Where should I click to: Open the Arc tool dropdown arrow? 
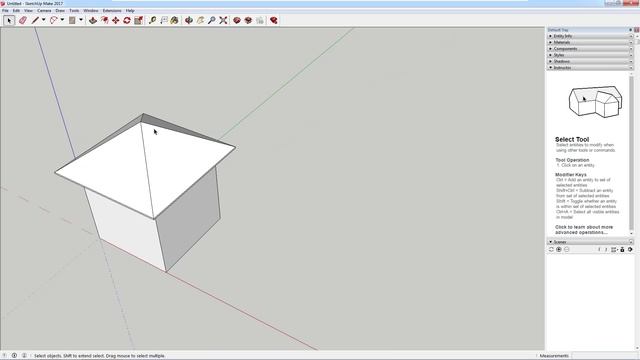click(62, 20)
